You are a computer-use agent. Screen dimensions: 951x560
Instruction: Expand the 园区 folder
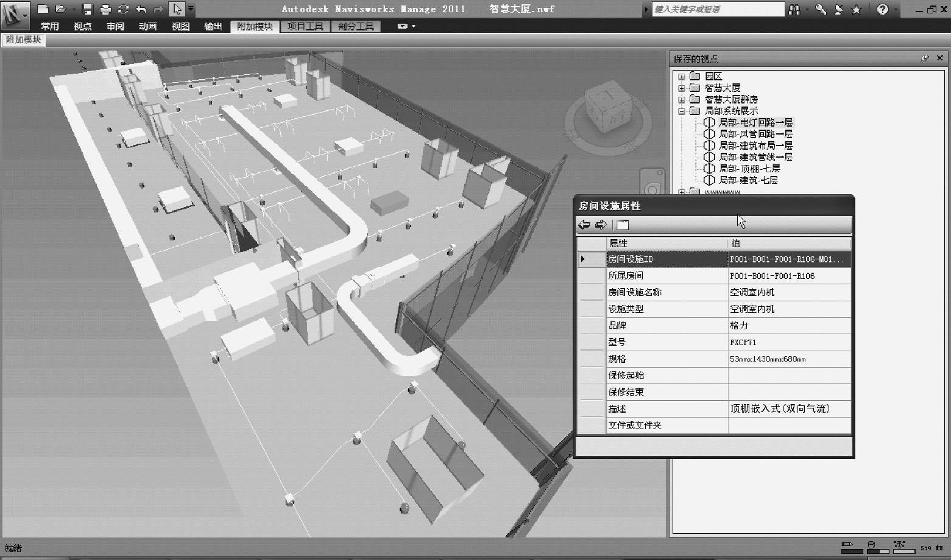(681, 77)
